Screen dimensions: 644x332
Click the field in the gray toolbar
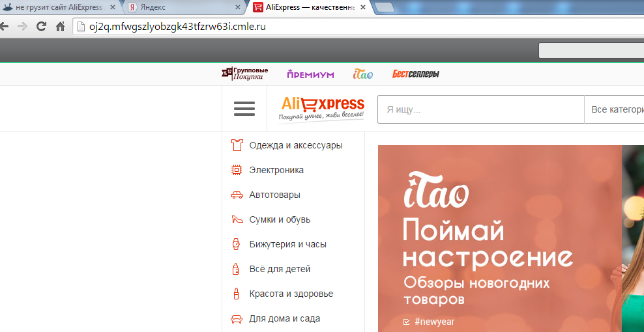[591, 51]
